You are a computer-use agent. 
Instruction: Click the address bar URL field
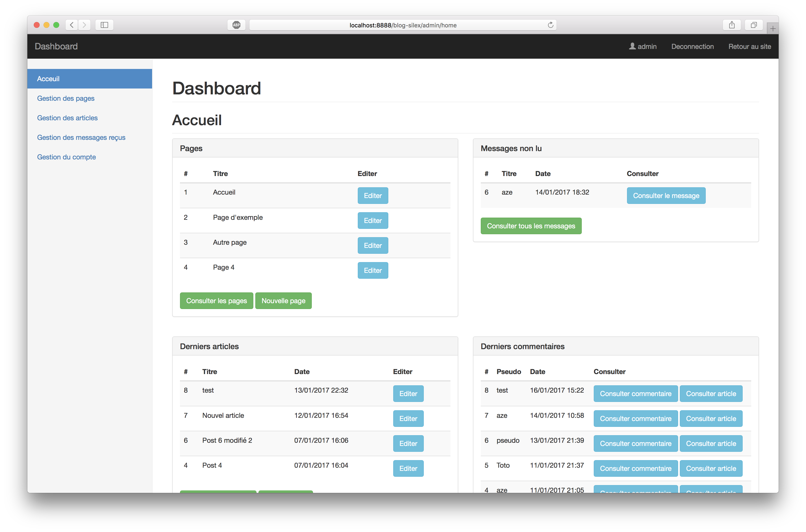(403, 25)
